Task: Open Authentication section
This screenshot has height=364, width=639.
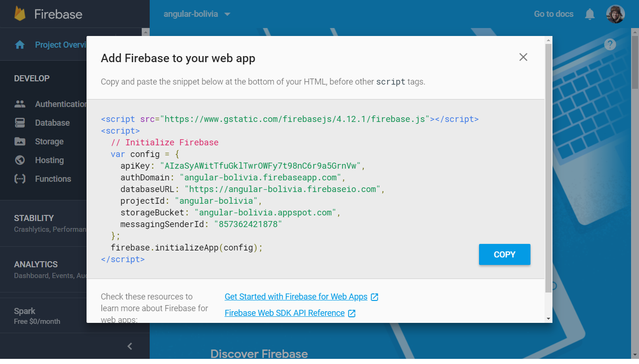Action: [x=61, y=104]
